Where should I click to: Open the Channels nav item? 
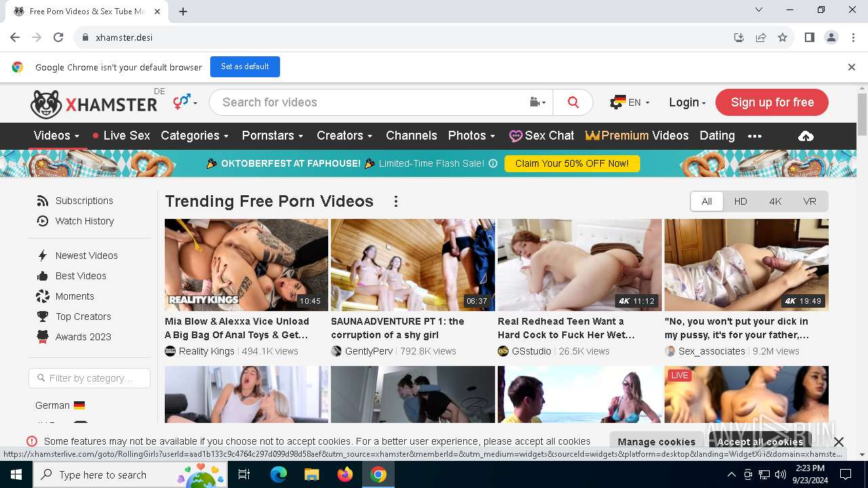tap(412, 136)
